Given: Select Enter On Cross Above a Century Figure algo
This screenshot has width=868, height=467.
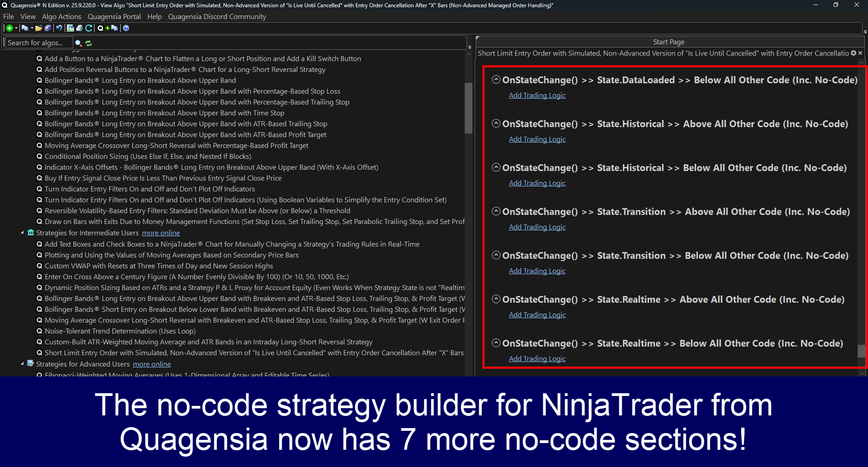Looking at the screenshot, I should [x=197, y=276].
